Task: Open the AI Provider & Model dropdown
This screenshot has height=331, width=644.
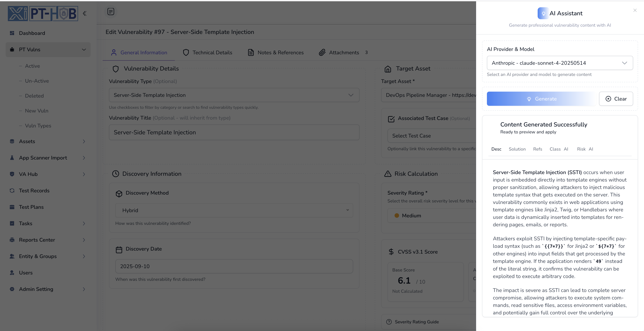Action: pyautogui.click(x=559, y=63)
